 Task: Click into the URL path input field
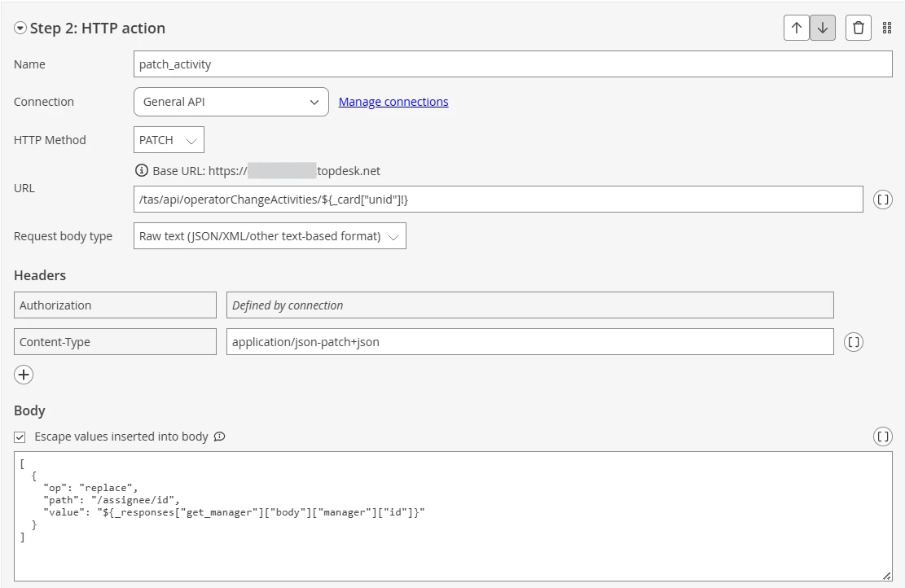tap(498, 199)
